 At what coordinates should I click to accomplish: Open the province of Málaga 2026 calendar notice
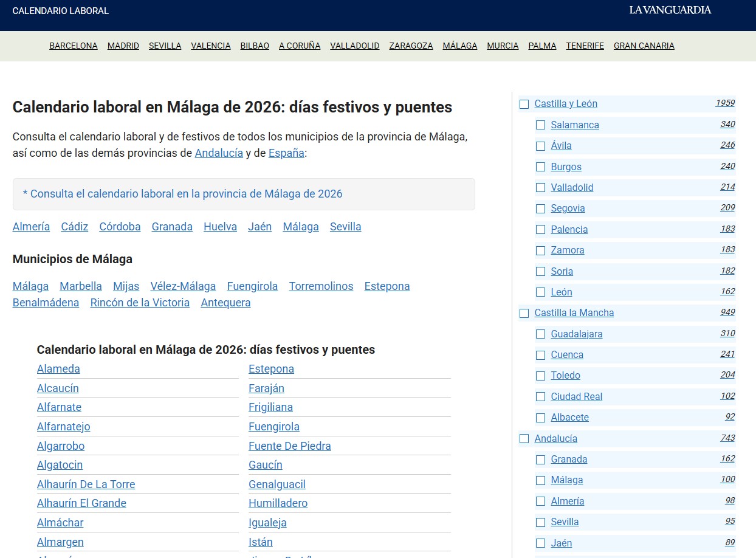182,194
